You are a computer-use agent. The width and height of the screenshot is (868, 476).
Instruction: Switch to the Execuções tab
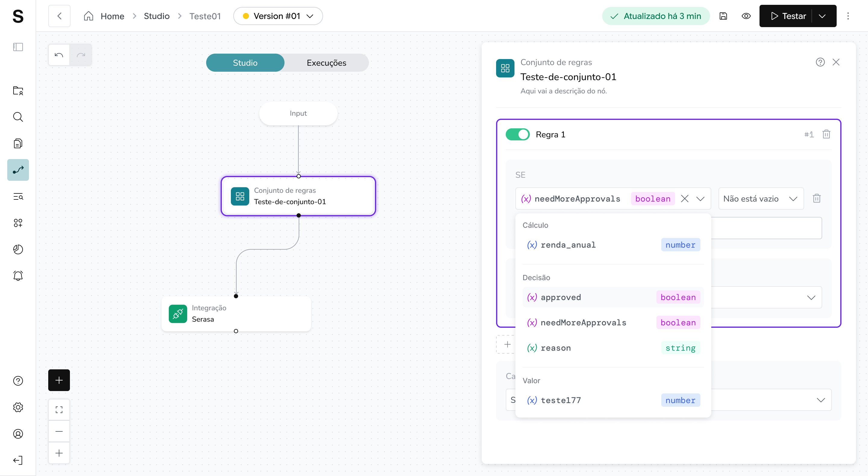326,63
